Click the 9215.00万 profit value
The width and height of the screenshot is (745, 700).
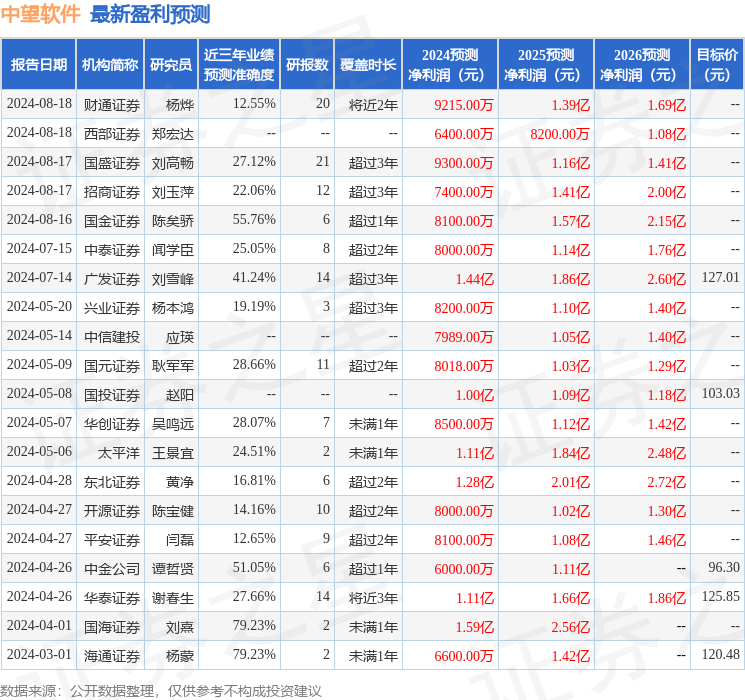click(x=464, y=105)
